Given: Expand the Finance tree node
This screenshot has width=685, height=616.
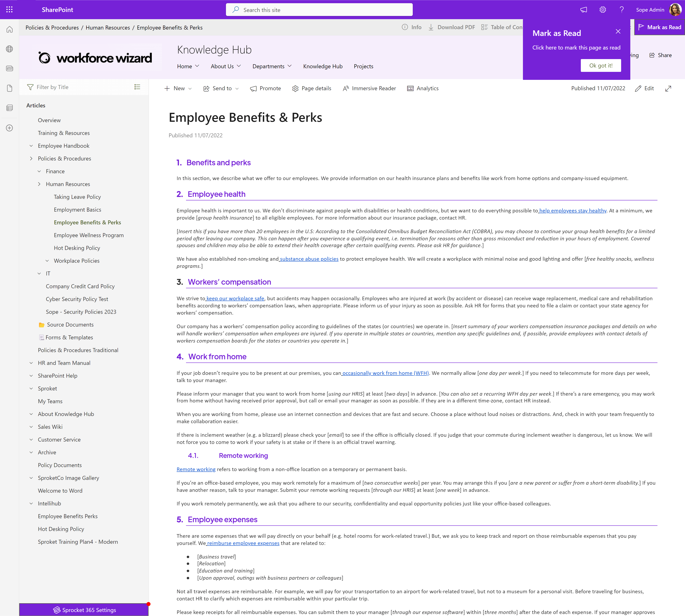Looking at the screenshot, I should (39, 172).
